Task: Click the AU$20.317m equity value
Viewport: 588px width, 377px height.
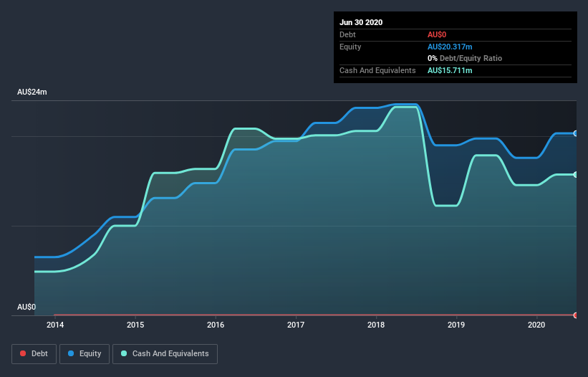Action: [450, 47]
